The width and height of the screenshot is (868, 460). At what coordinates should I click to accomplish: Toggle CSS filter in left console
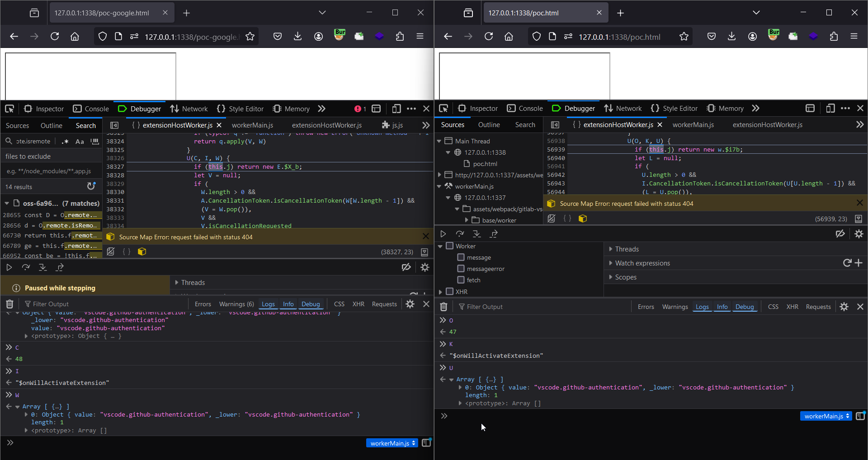(339, 304)
